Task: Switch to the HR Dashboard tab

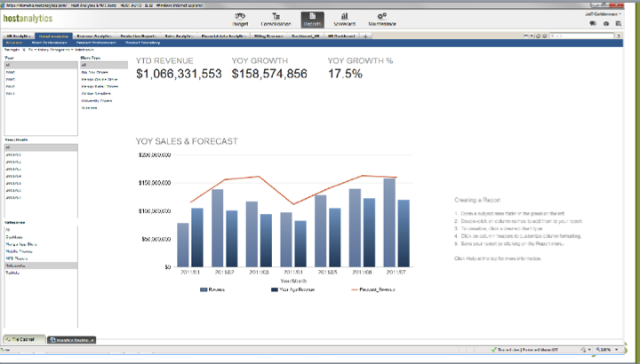Action: (x=341, y=36)
